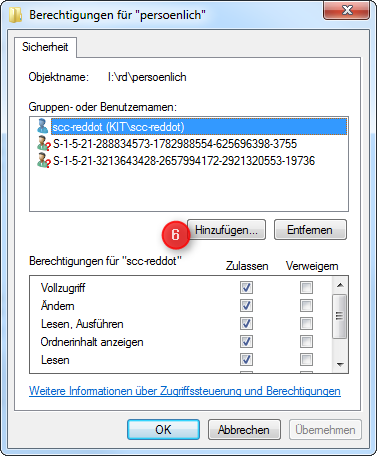This screenshot has width=377, height=456.
Task: Check Verweigern box for Ändern
Action: pyautogui.click(x=306, y=305)
